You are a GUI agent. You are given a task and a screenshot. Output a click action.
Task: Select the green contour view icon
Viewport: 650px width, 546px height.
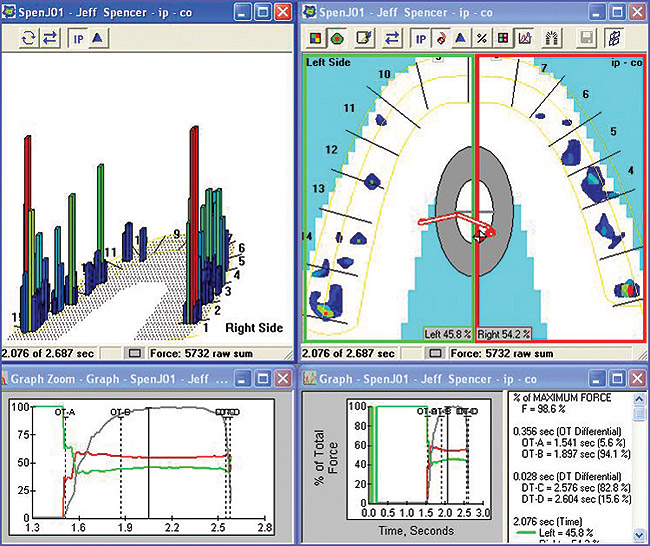pyautogui.click(x=337, y=39)
